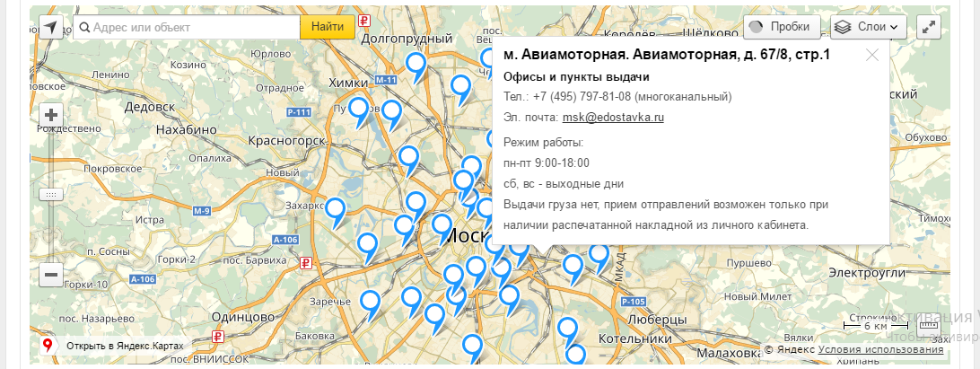Click the ruble icon beside the Найти button
The image size is (980, 369).
tap(364, 22)
